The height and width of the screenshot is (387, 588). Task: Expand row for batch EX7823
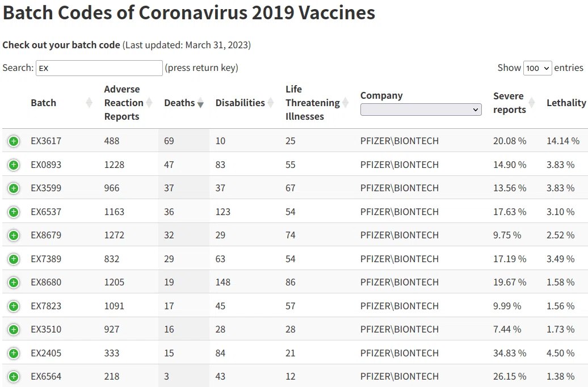14,306
